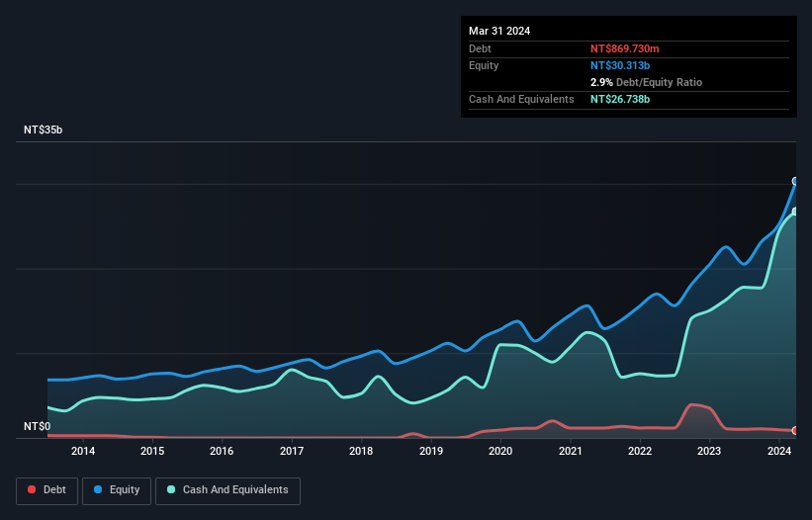Image resolution: width=812 pixels, height=520 pixels.
Task: Select the 2023 x-axis label
Action: pos(709,451)
